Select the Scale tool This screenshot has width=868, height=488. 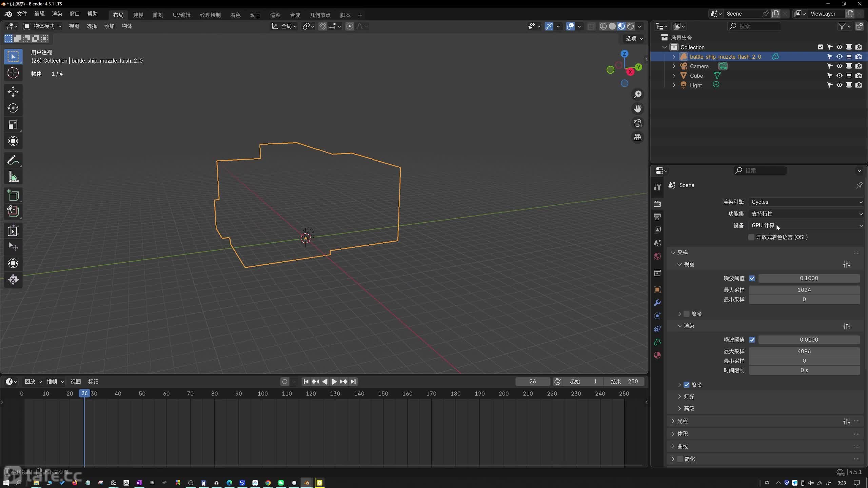13,125
